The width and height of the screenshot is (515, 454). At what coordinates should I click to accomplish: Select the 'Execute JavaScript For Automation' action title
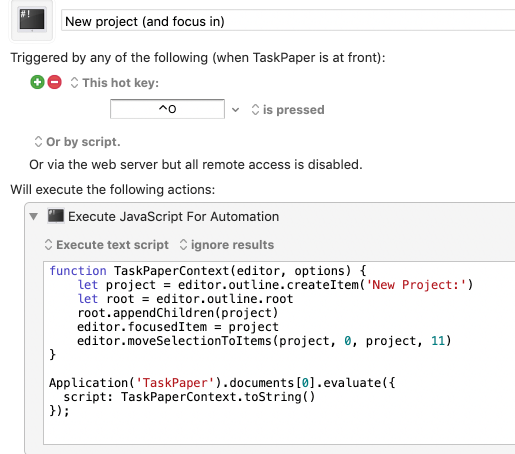[173, 217]
